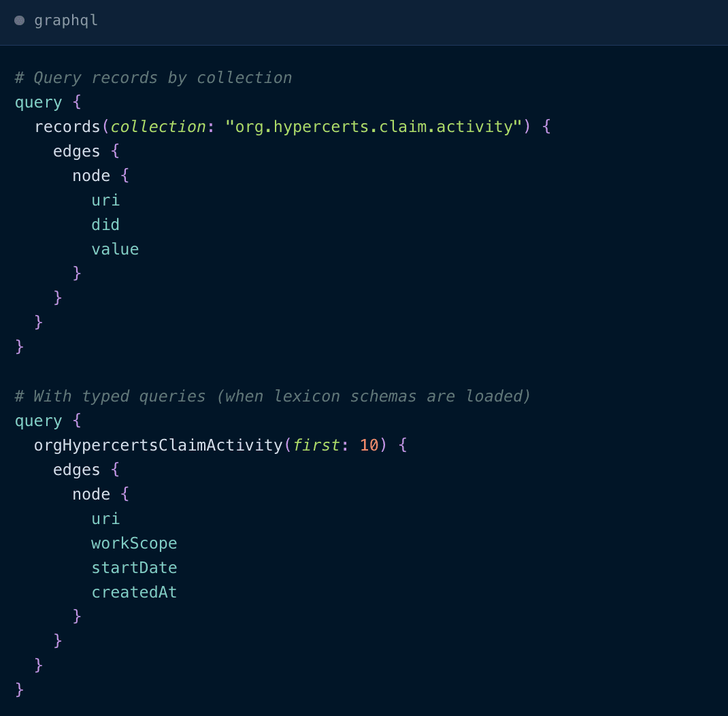Click the opening brace after the collection string
Viewport: 728px width, 716px height.
(546, 127)
